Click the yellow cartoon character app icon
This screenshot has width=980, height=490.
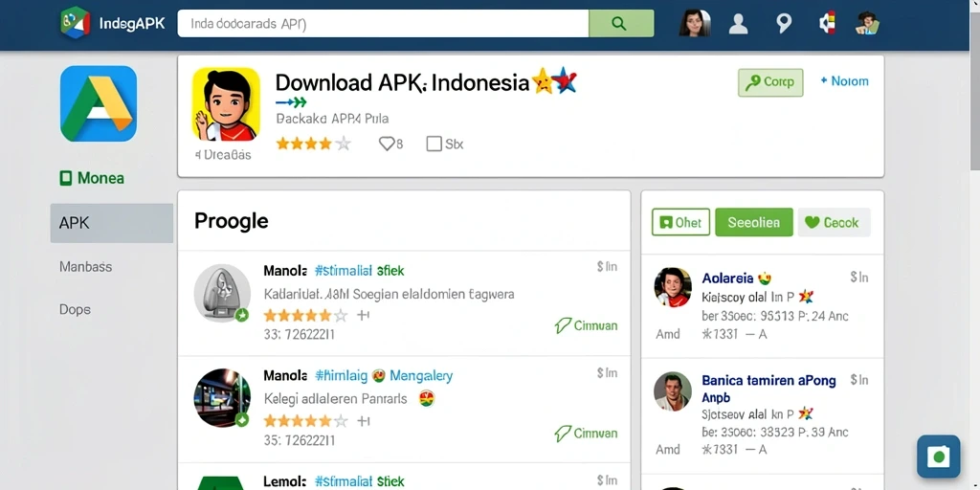[226, 103]
